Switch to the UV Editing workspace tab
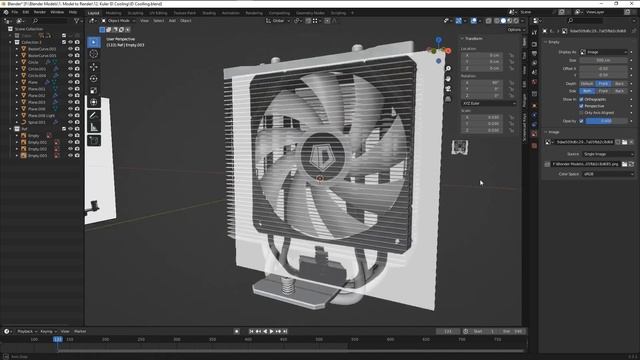The width and height of the screenshot is (640, 360). point(158,13)
